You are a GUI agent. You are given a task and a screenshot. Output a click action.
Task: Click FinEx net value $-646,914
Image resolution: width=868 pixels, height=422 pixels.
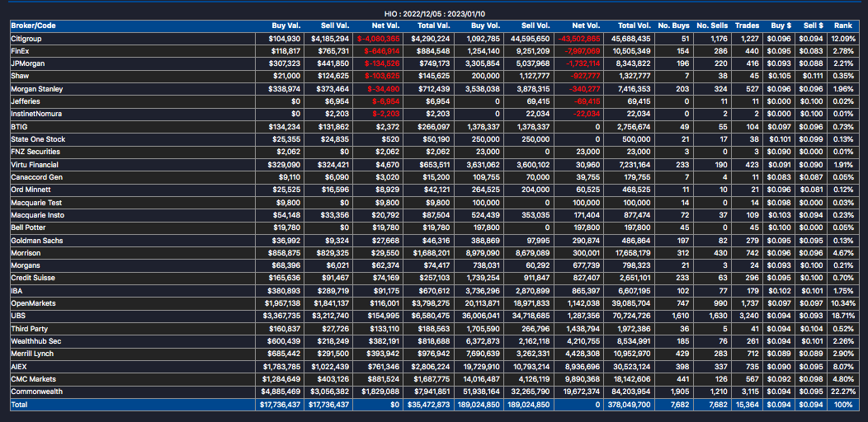[381, 51]
